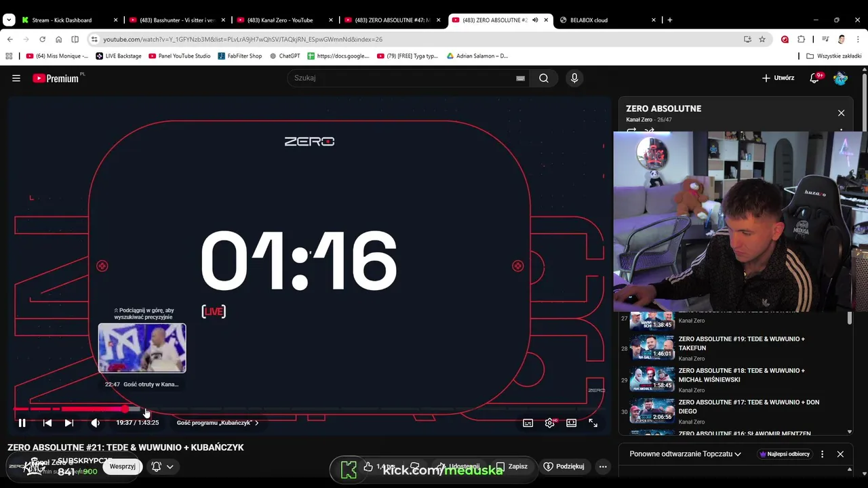This screenshot has width=868, height=488.
Task: Bookmark this page with the star
Action: (x=762, y=39)
